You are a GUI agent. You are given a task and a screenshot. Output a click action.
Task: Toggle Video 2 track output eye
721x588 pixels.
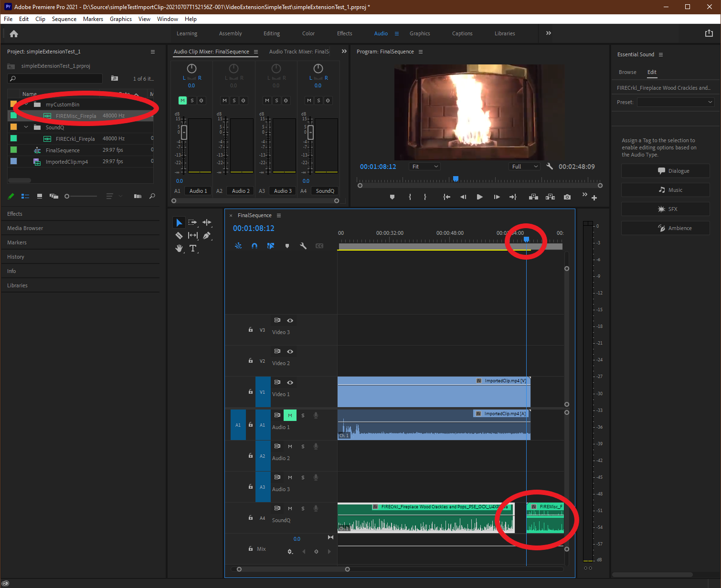(290, 351)
